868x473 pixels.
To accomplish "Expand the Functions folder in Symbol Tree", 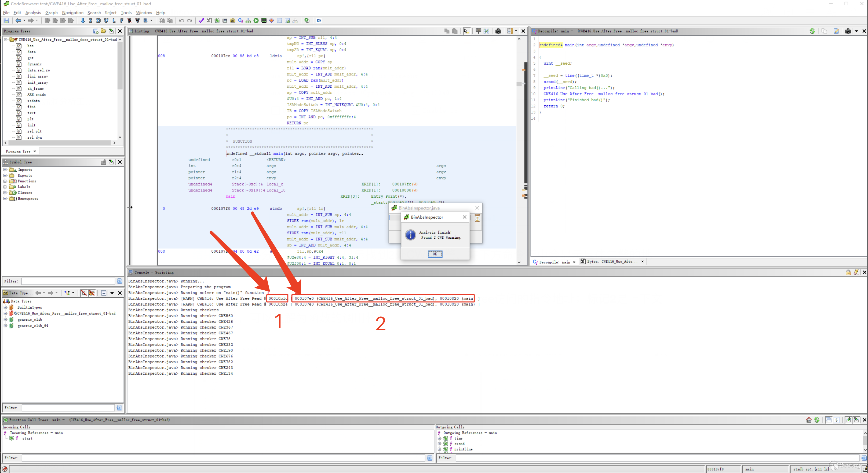I will tap(5, 181).
